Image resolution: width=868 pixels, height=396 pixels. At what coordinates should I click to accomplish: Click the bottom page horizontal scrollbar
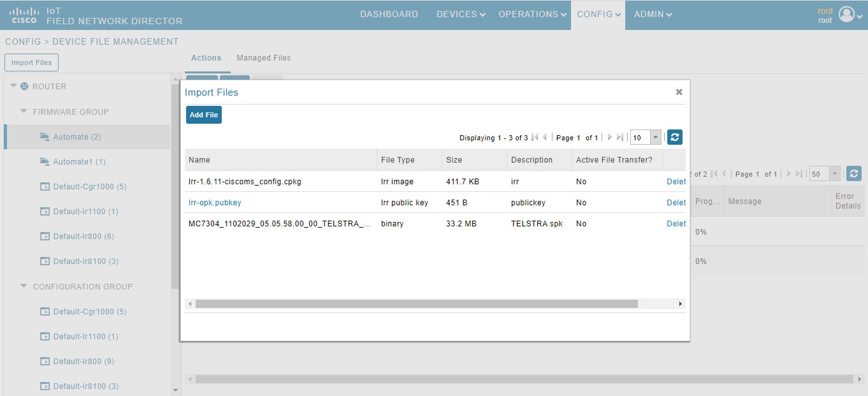(x=524, y=379)
